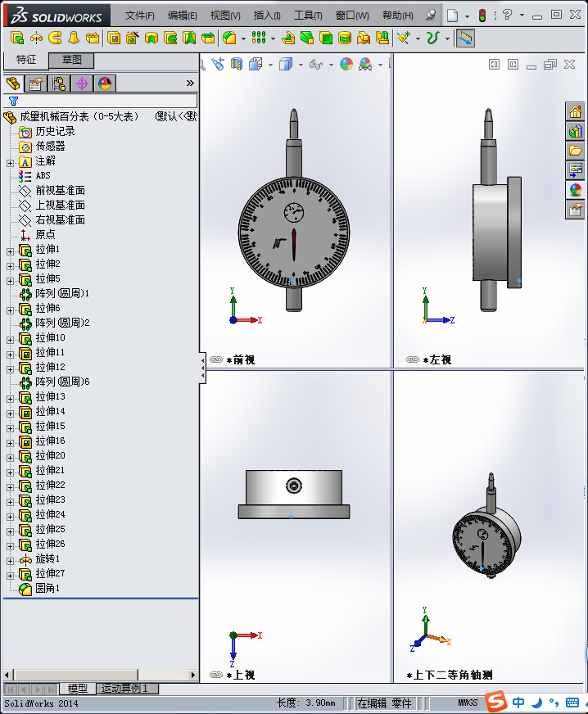Open the Fillet dropdown arrow

(x=243, y=38)
